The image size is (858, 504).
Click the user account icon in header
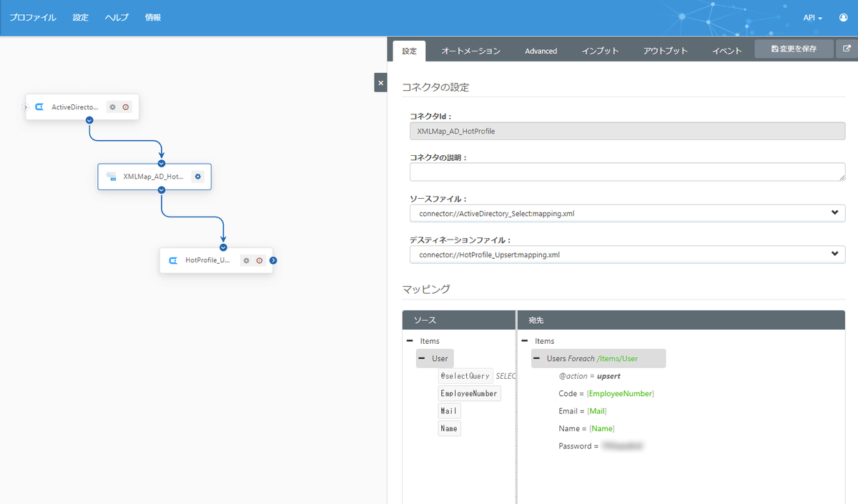[843, 17]
